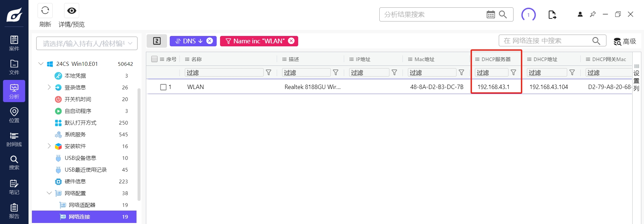The width and height of the screenshot is (644, 224).
Task: Select 网络连接 in the tree
Action: (x=84, y=217)
